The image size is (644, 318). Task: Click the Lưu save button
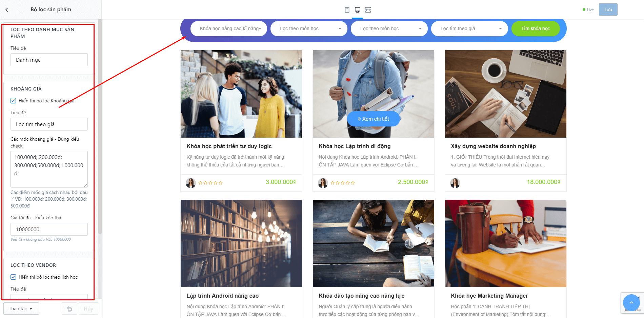[x=608, y=9]
